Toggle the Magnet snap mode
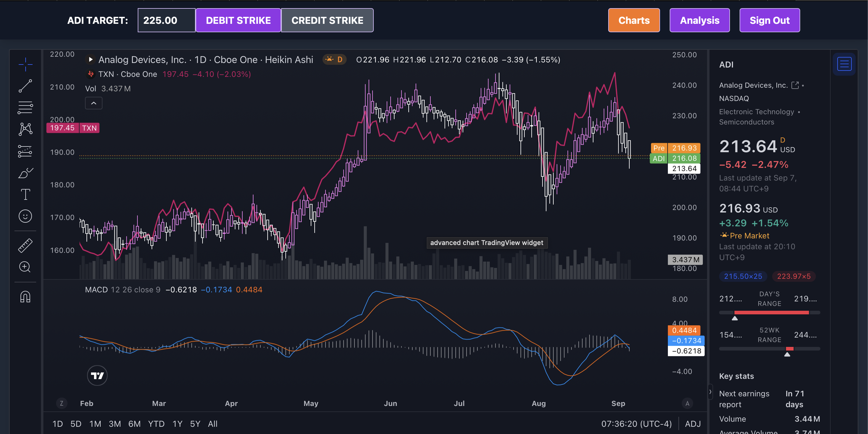868x434 pixels. click(25, 297)
